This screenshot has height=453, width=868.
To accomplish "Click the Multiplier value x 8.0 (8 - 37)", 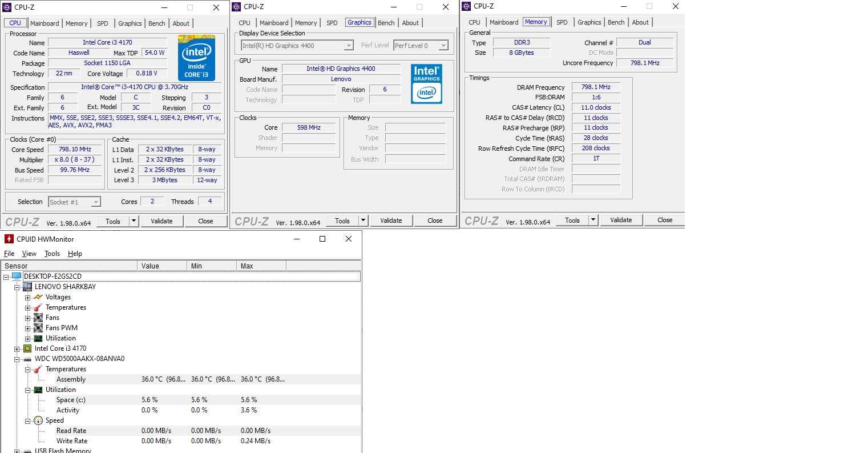I will click(75, 160).
